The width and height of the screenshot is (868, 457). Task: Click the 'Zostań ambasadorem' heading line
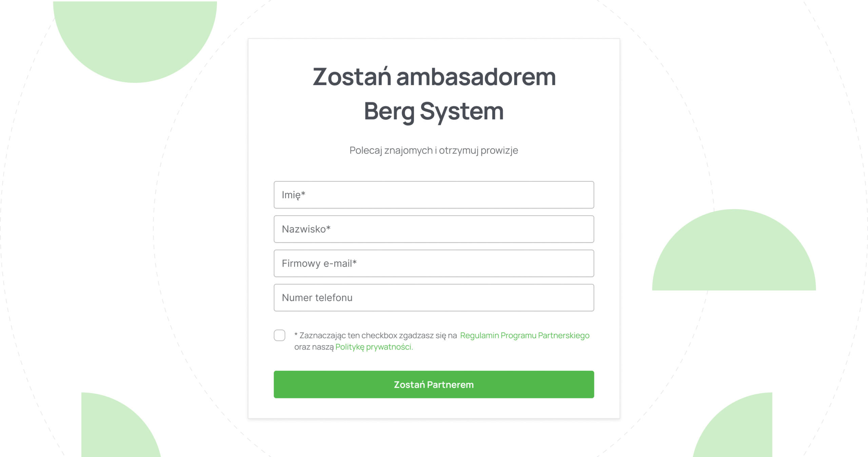(434, 77)
